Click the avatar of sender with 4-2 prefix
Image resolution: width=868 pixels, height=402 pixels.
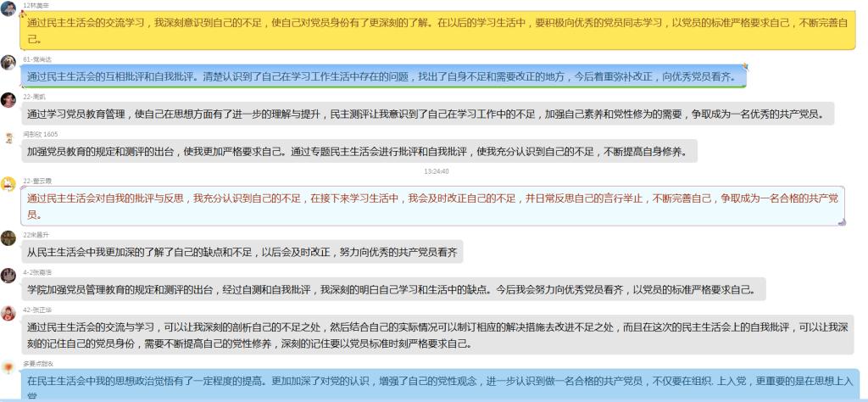click(8, 276)
